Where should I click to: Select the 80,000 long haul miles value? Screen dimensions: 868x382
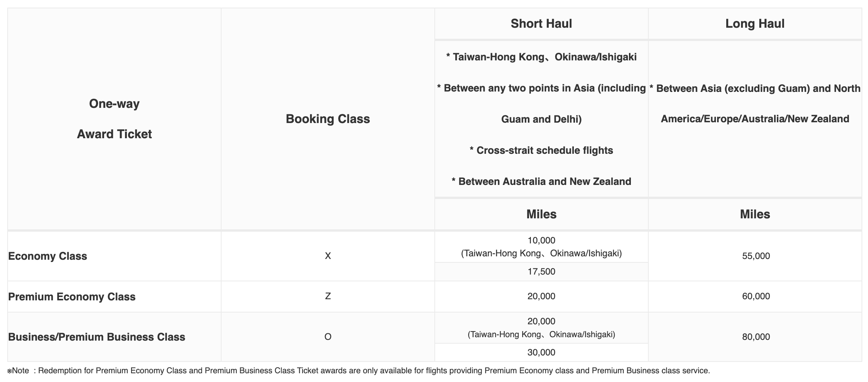pos(756,337)
